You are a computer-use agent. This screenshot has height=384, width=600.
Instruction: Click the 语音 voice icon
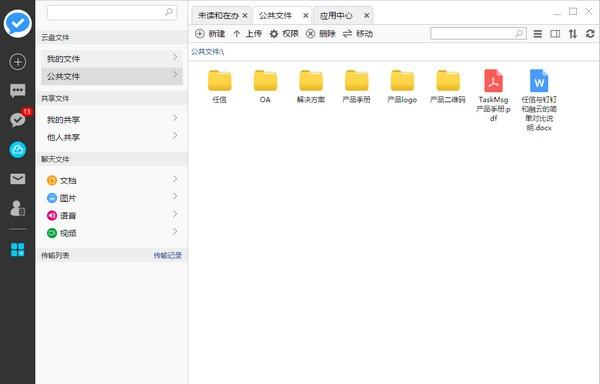coord(52,215)
